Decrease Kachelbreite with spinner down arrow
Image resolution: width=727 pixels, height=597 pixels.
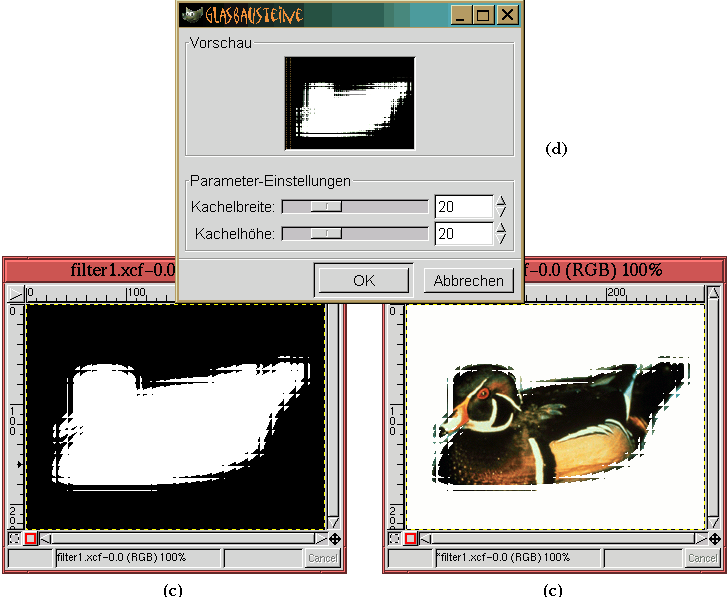click(502, 212)
